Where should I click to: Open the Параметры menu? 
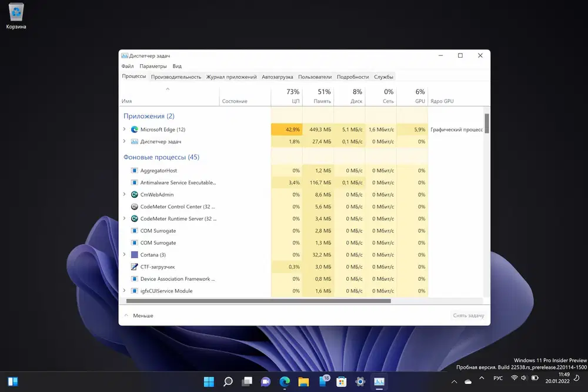(x=153, y=66)
